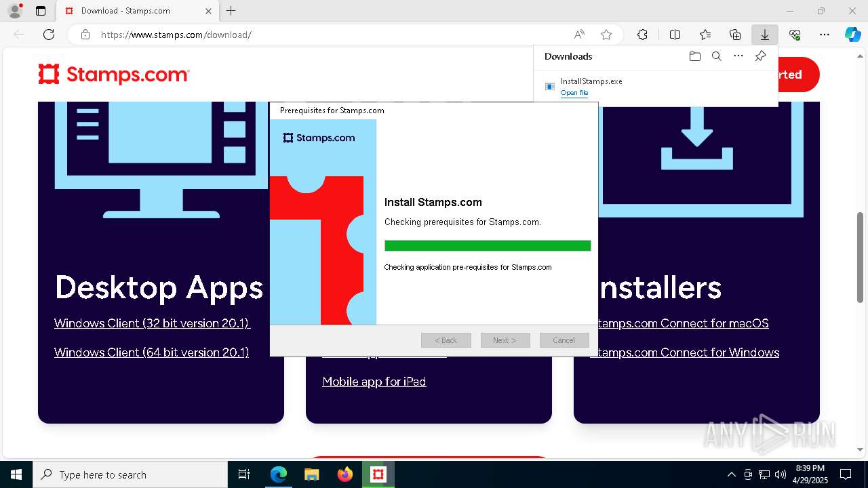Viewport: 868px width, 488px height.
Task: Click the Next button in installer
Action: point(505,340)
